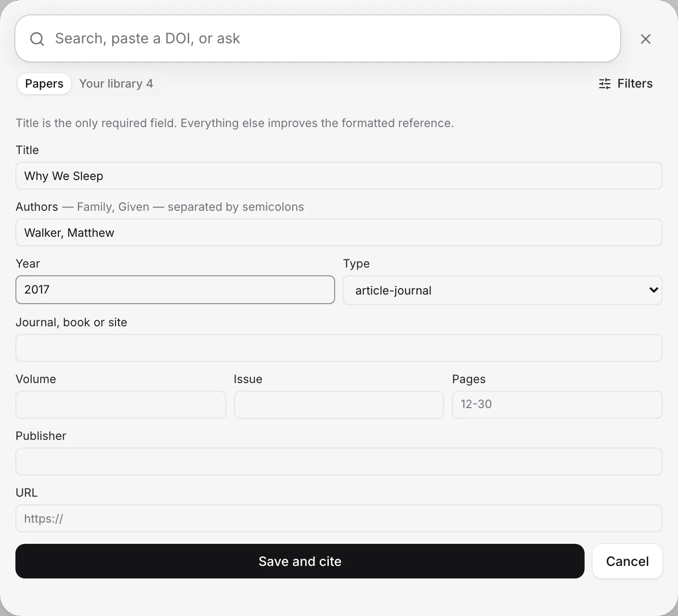The height and width of the screenshot is (616, 678).
Task: Click the Journal, book or site field
Action: [339, 348]
